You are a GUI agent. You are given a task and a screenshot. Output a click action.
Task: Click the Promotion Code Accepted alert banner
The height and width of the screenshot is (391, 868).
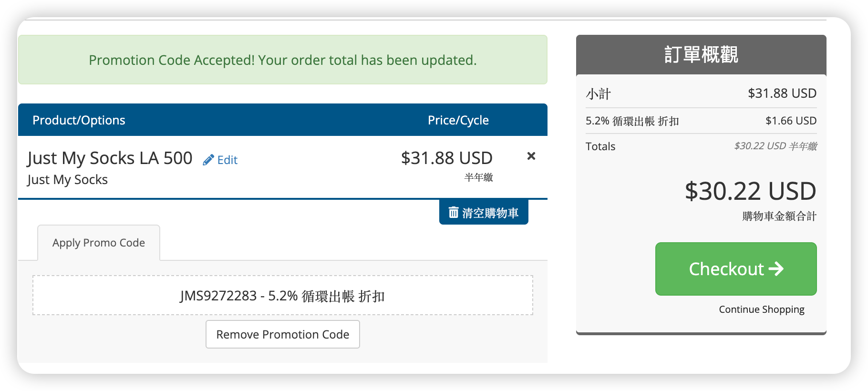[x=282, y=60]
